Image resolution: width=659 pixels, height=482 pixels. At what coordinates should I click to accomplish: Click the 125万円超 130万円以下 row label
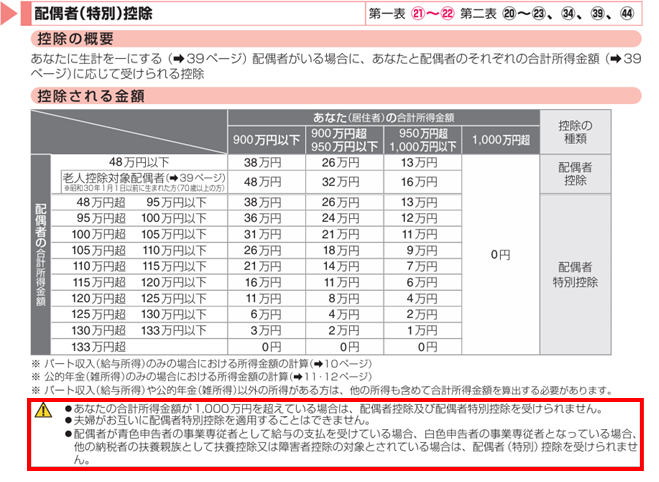(x=139, y=314)
